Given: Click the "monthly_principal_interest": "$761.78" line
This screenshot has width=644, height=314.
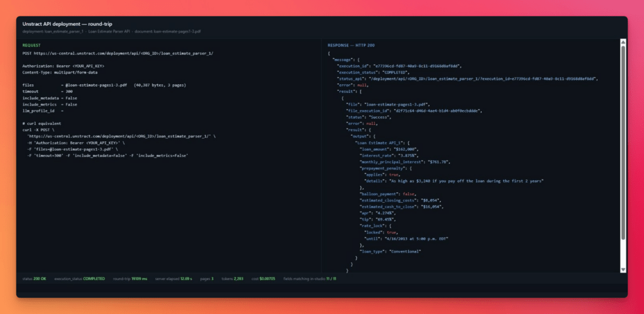Looking at the screenshot, I should (x=405, y=162).
